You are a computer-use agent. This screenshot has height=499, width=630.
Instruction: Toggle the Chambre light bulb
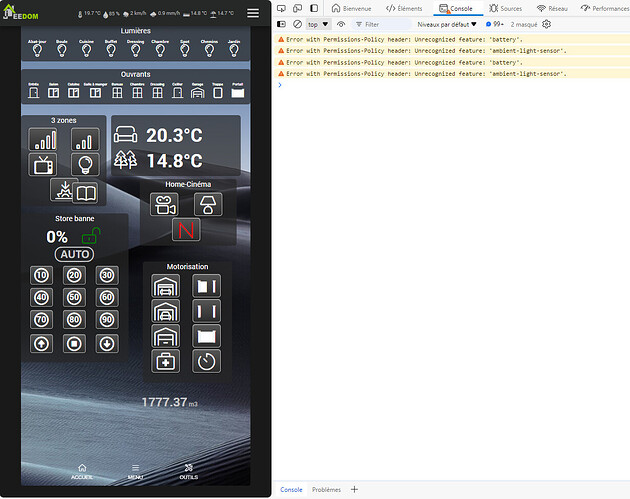click(x=160, y=51)
